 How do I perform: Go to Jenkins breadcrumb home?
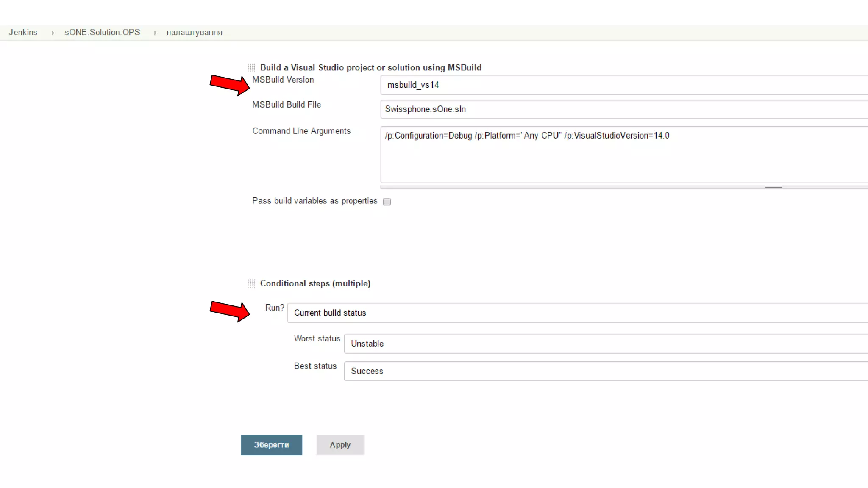(23, 33)
